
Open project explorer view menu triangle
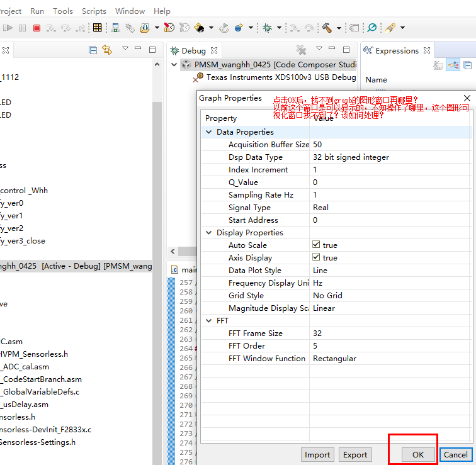(x=125, y=48)
